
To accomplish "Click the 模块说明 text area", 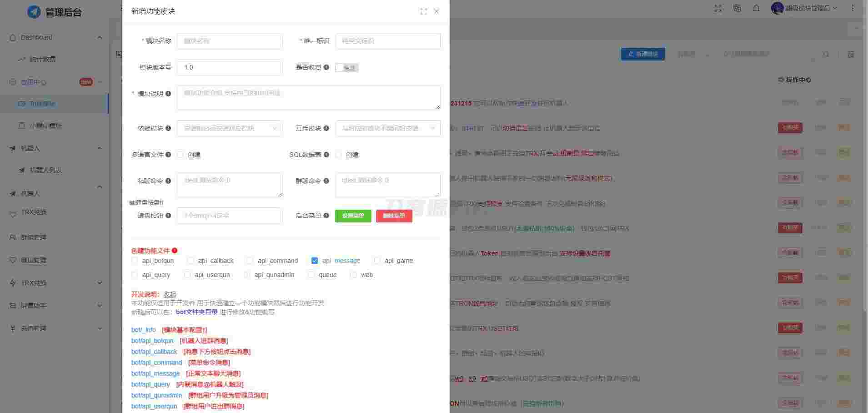I will tap(309, 97).
